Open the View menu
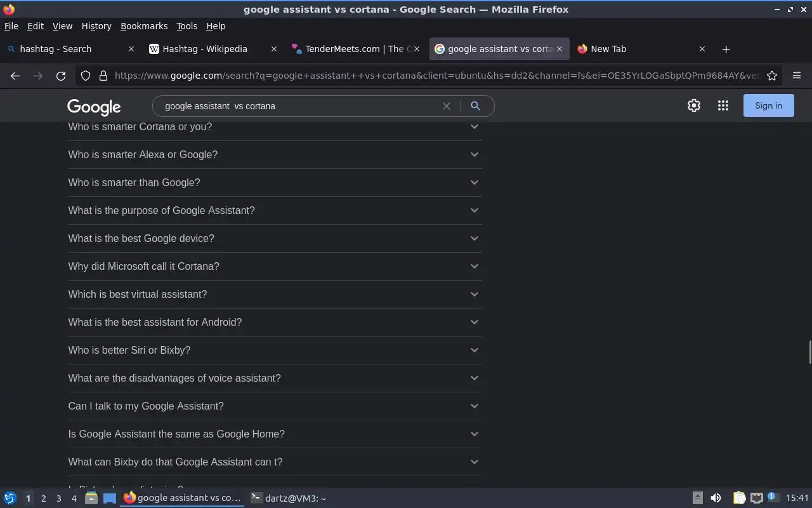 tap(62, 26)
